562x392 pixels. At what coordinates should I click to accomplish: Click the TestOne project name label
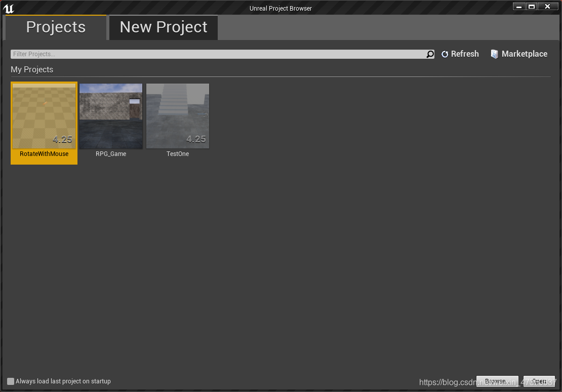[x=177, y=154]
